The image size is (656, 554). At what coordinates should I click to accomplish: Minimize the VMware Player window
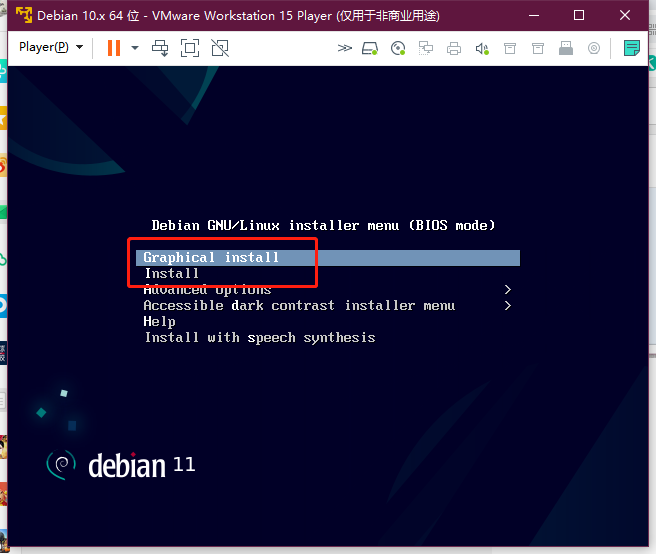point(534,15)
